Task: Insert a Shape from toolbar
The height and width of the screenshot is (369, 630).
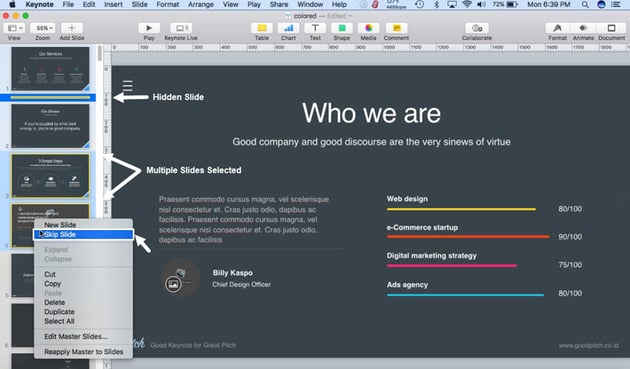Action: point(342,28)
